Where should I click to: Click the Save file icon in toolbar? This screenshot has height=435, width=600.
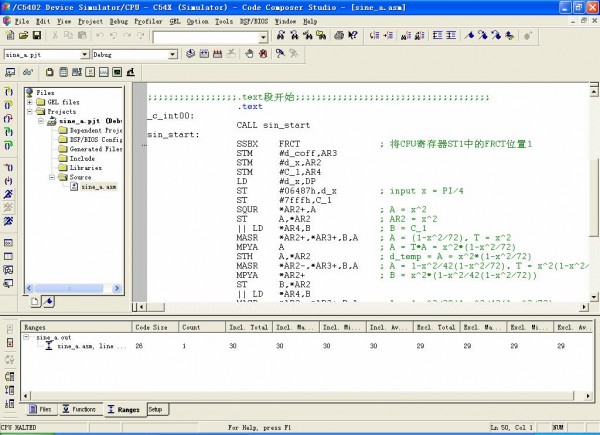(38, 36)
